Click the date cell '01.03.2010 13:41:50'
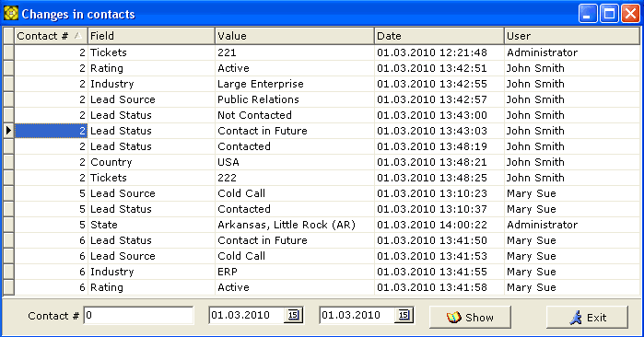The width and height of the screenshot is (644, 337). pyautogui.click(x=439, y=240)
